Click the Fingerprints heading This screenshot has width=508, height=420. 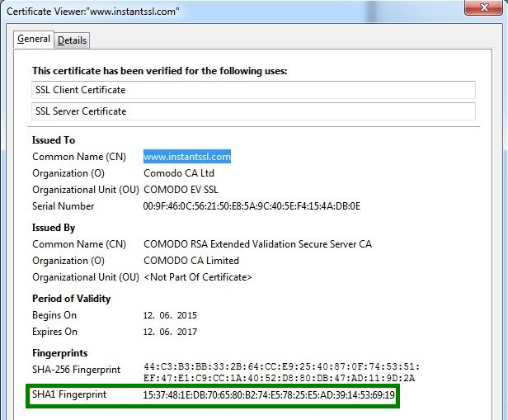(x=60, y=353)
